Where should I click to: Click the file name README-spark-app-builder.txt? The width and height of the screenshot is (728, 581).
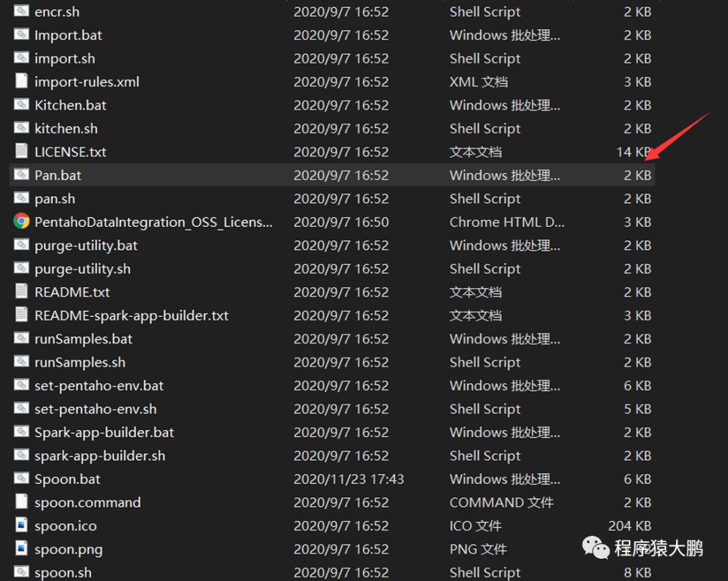(x=132, y=316)
